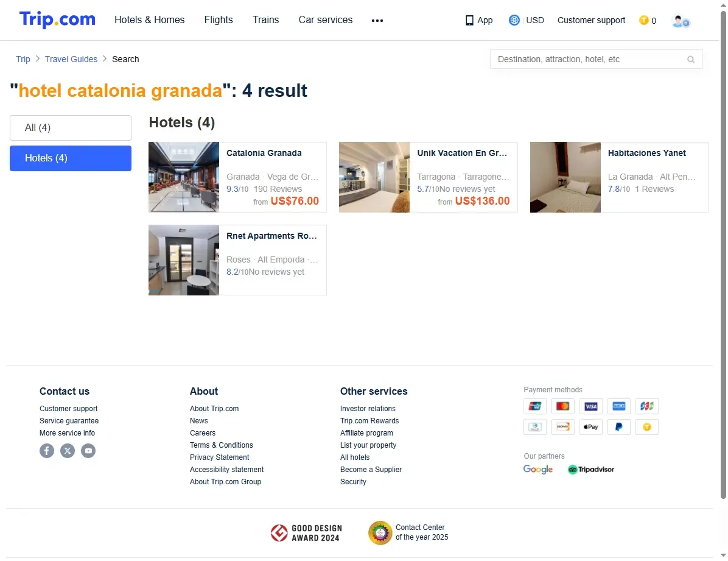
Task: Open the USD currency selector
Action: pos(535,21)
